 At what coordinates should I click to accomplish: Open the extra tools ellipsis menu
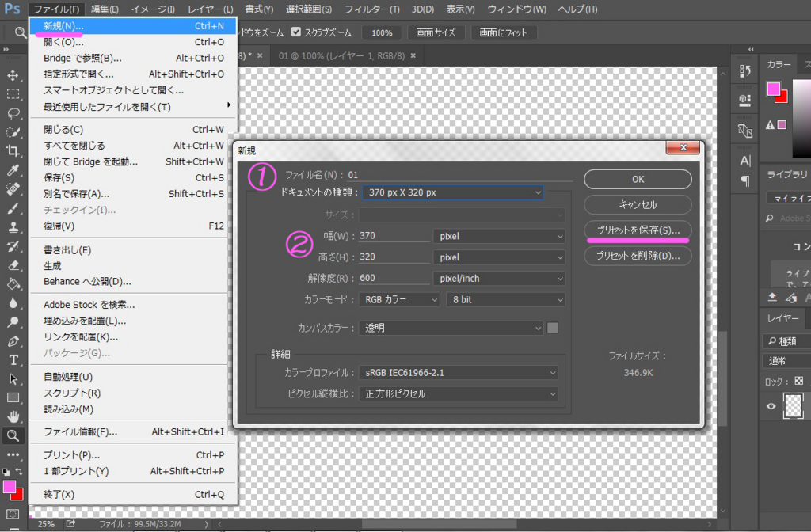click(x=13, y=455)
